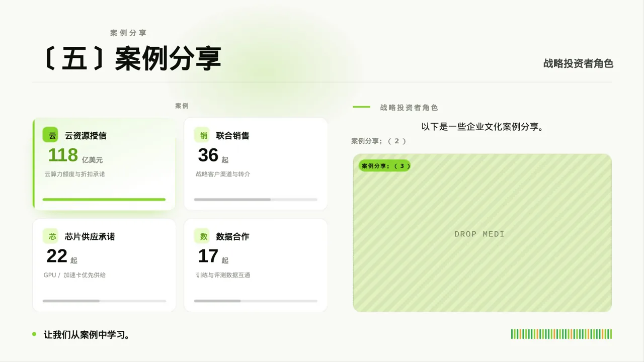Viewport: 644px width, 362px height.
Task: Select the 联合销售 card title
Action: 232,136
